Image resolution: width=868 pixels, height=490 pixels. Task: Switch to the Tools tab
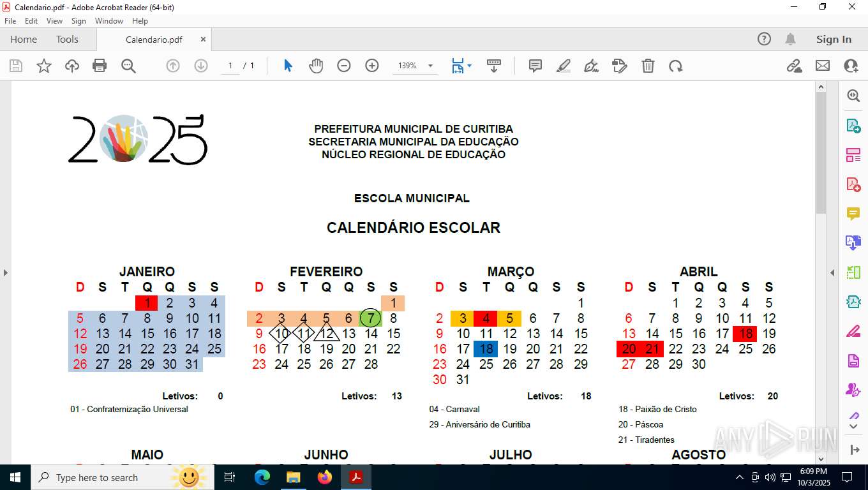click(67, 39)
